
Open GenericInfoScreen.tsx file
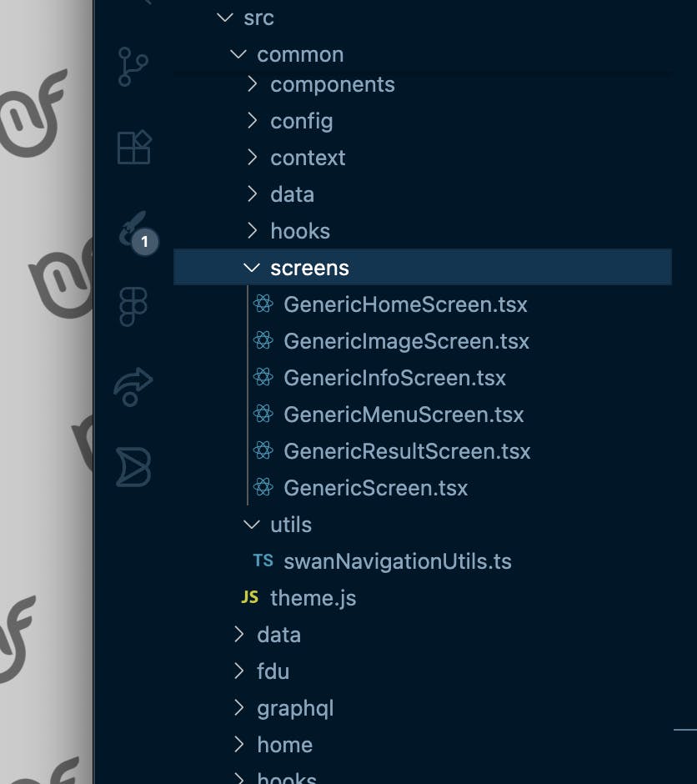tap(394, 378)
